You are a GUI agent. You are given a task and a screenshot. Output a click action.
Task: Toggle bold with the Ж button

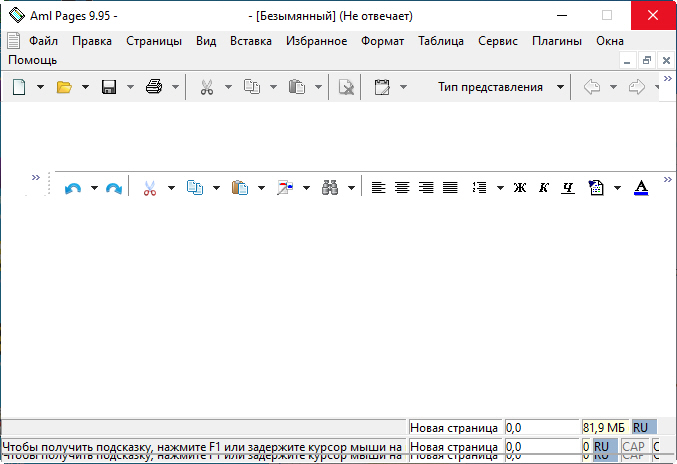520,188
